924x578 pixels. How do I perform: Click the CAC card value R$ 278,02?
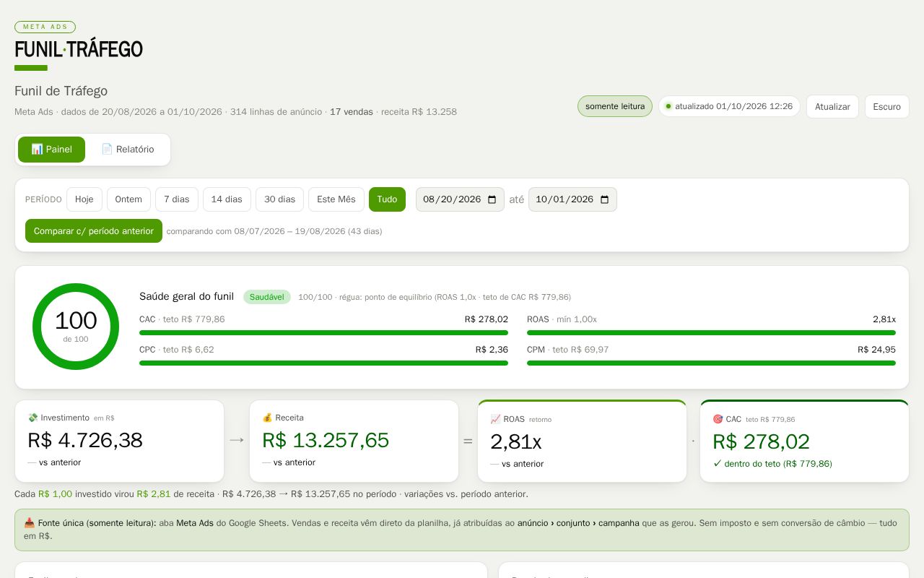761,441
